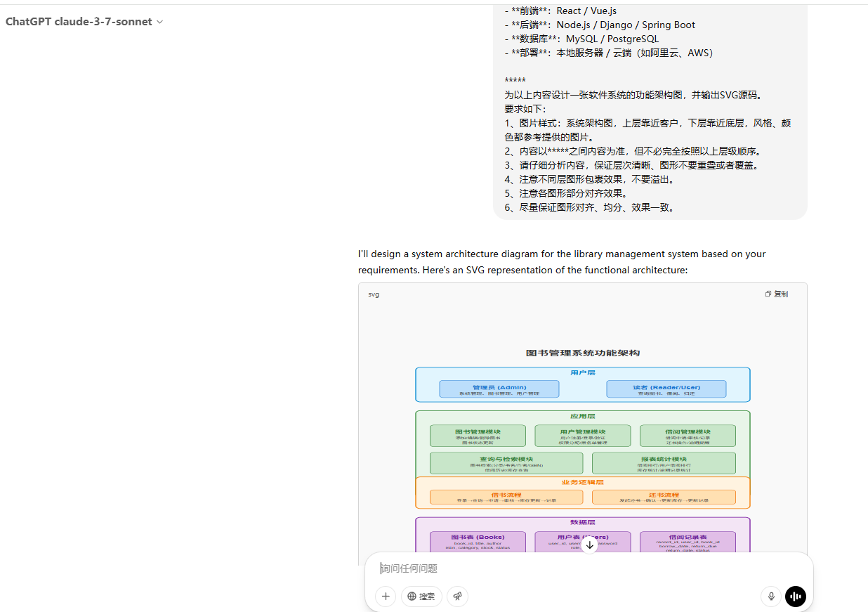The height and width of the screenshot is (612, 868).
Task: Click the 用户层 layer heading
Action: coord(583,372)
